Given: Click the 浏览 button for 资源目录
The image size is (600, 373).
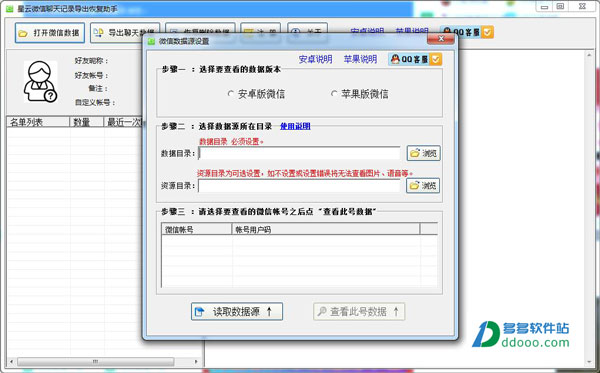Looking at the screenshot, I should 423,186.
